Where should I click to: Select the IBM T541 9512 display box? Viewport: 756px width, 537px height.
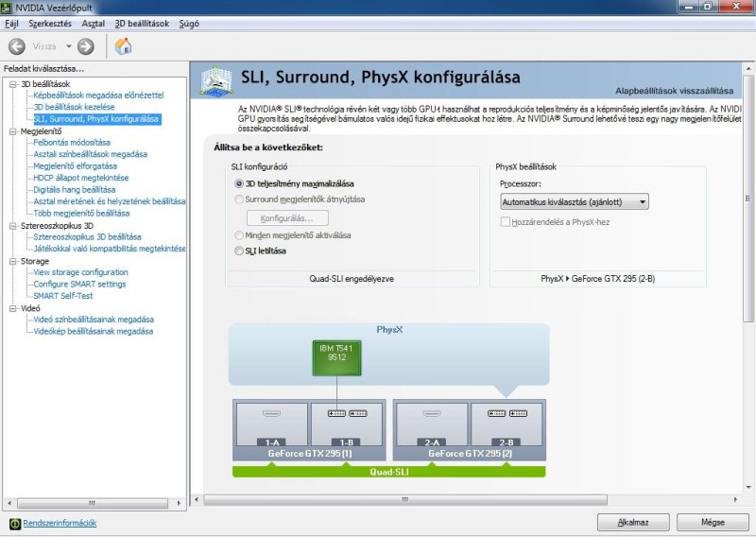[x=336, y=357]
